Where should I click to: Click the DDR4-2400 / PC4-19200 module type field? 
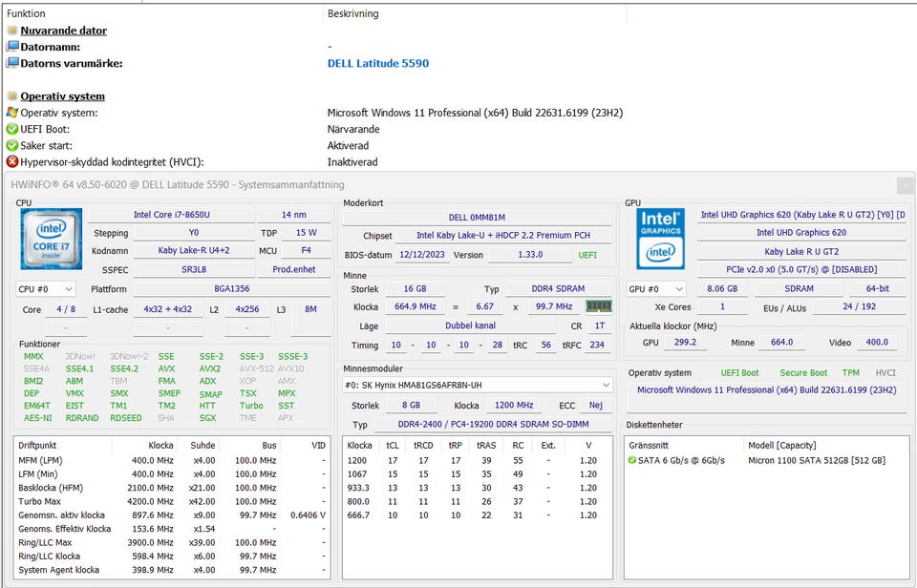coord(493,425)
